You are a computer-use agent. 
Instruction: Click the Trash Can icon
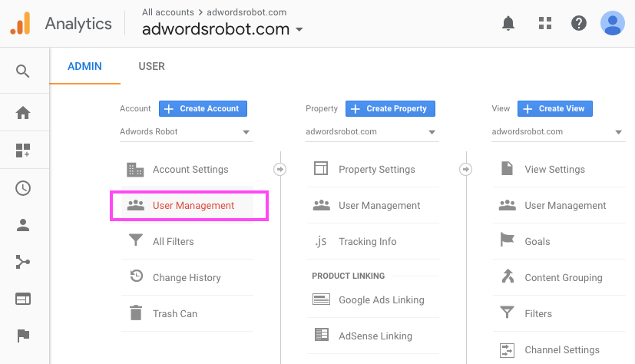(x=136, y=313)
